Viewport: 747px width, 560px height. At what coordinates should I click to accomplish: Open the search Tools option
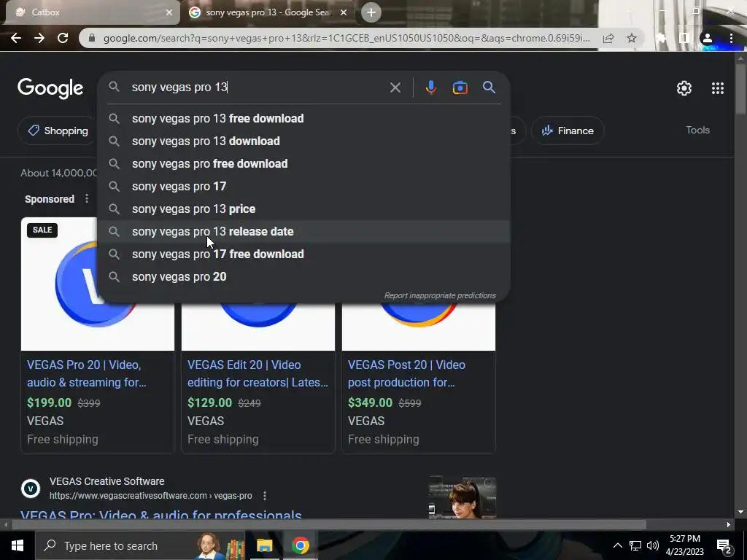coord(697,130)
